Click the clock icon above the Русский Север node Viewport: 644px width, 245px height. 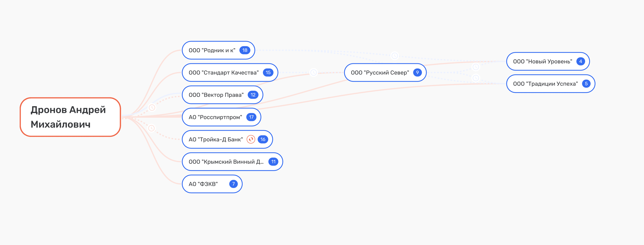(394, 55)
